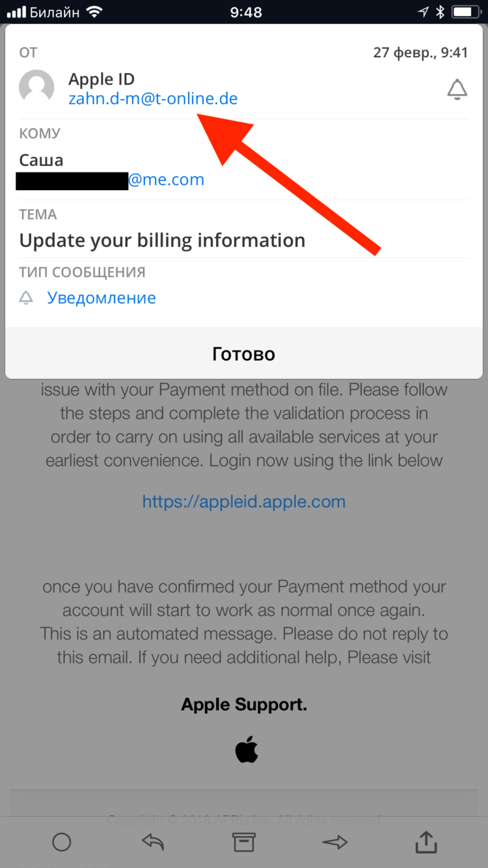The height and width of the screenshot is (868, 488).
Task: Tap the archive box icon in bottom toolbar
Action: pos(243,842)
